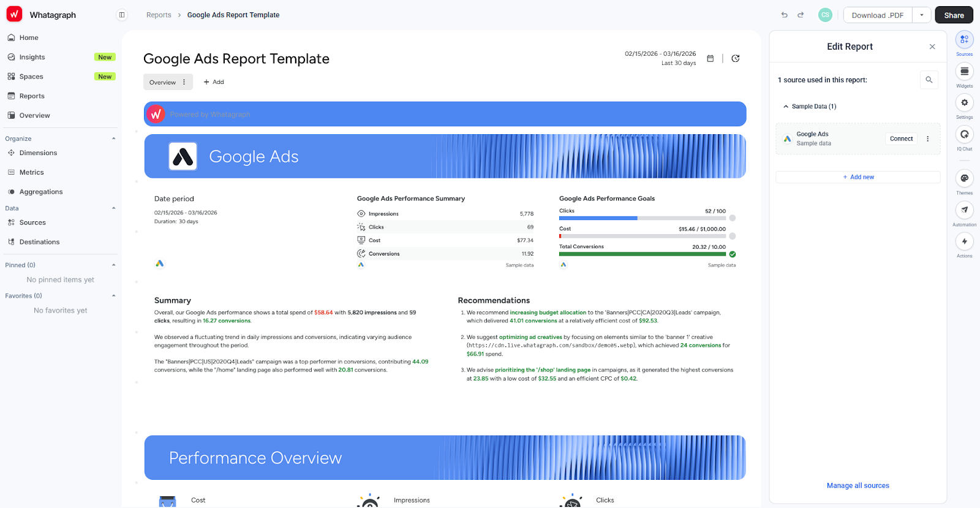The height and width of the screenshot is (508, 980).
Task: Click the Recommendations widget heading
Action: coord(494,300)
